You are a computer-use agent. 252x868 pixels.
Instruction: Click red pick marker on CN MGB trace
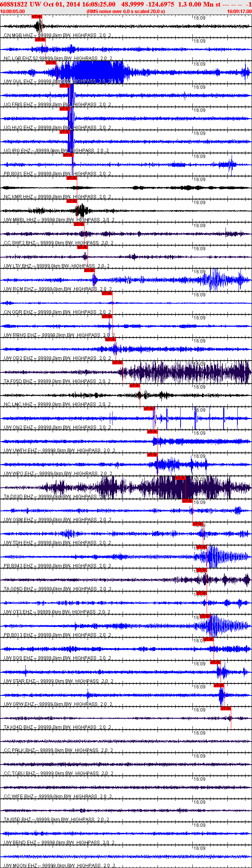coord(37,17)
